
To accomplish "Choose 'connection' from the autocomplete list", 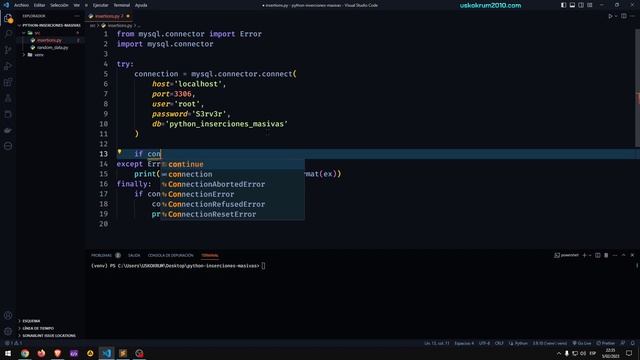I will 232,174.
